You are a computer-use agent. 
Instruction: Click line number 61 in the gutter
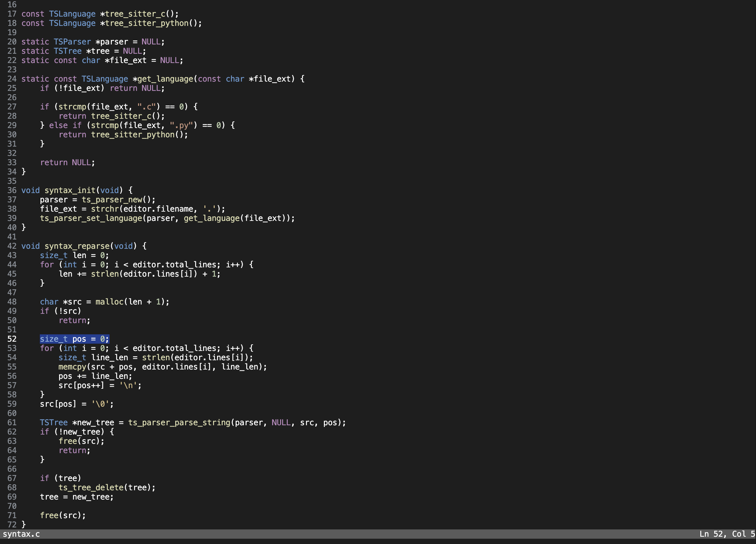coord(12,423)
